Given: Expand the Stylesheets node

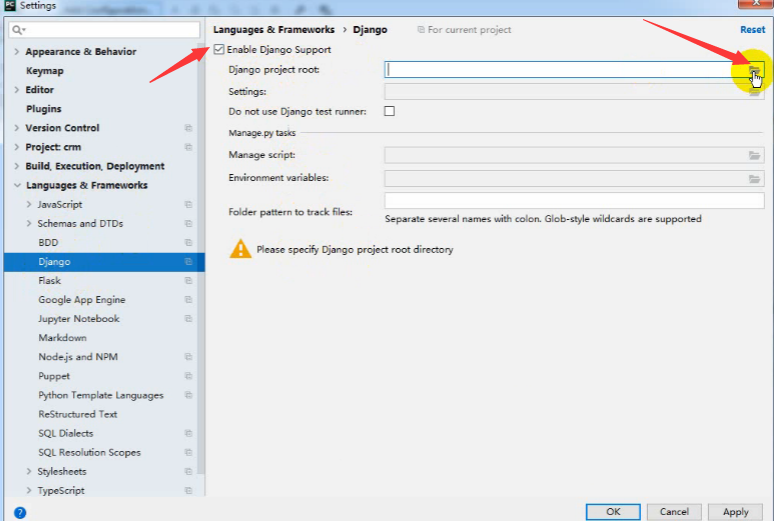Looking at the screenshot, I should pos(29,472).
